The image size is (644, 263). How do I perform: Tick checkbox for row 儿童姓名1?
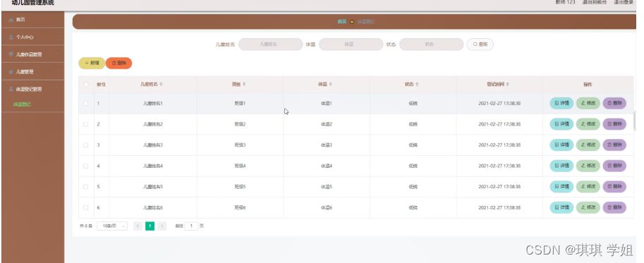click(x=86, y=104)
